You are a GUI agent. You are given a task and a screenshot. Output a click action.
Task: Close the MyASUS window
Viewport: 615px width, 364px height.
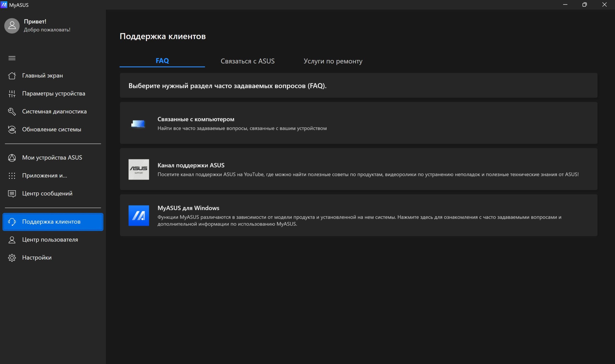[x=604, y=5]
